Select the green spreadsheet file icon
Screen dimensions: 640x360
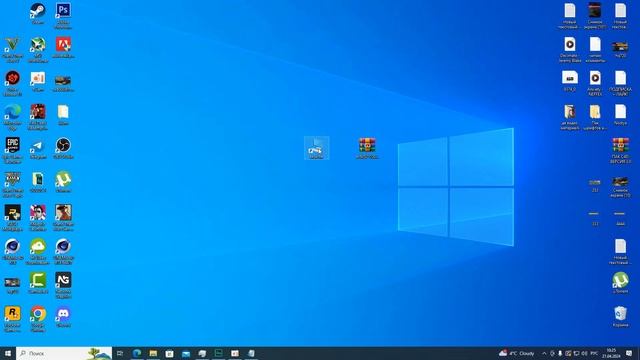click(38, 179)
